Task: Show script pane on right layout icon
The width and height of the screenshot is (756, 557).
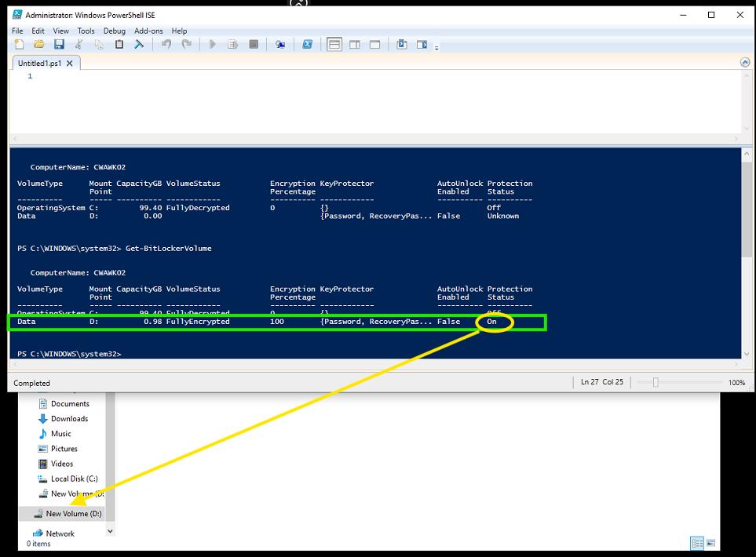Action: (355, 45)
